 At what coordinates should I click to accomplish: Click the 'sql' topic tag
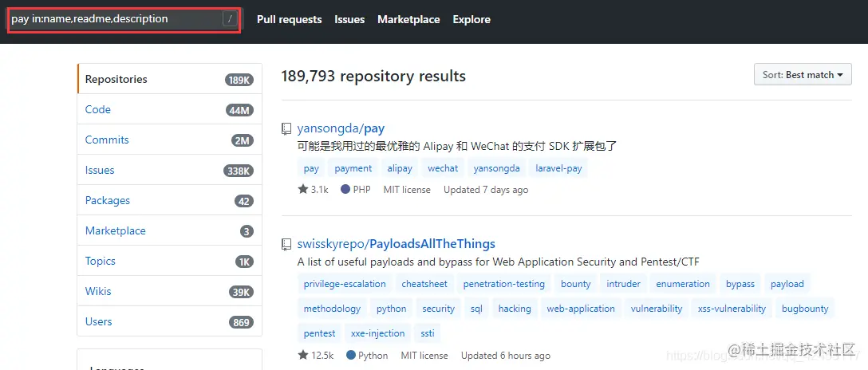pos(476,309)
